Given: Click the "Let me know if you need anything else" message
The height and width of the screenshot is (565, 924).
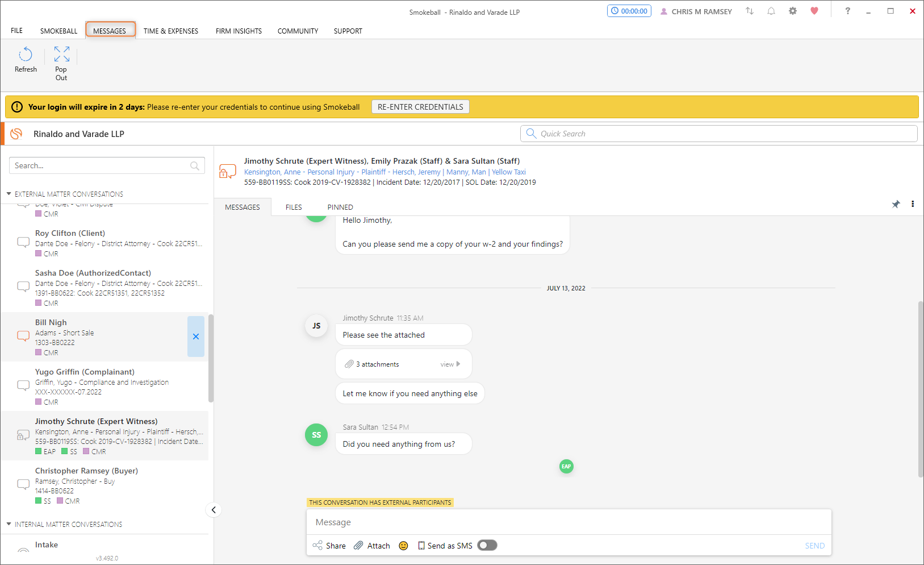Looking at the screenshot, I should tap(410, 393).
